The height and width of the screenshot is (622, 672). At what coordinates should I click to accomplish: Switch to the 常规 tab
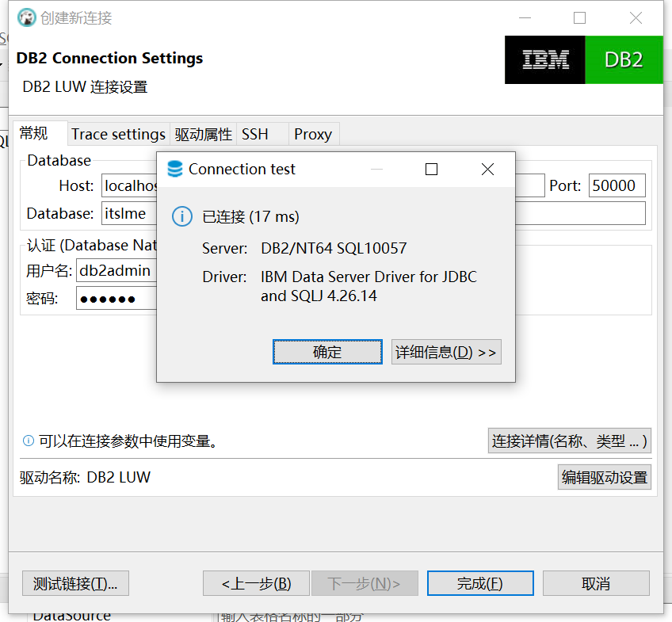[40, 134]
